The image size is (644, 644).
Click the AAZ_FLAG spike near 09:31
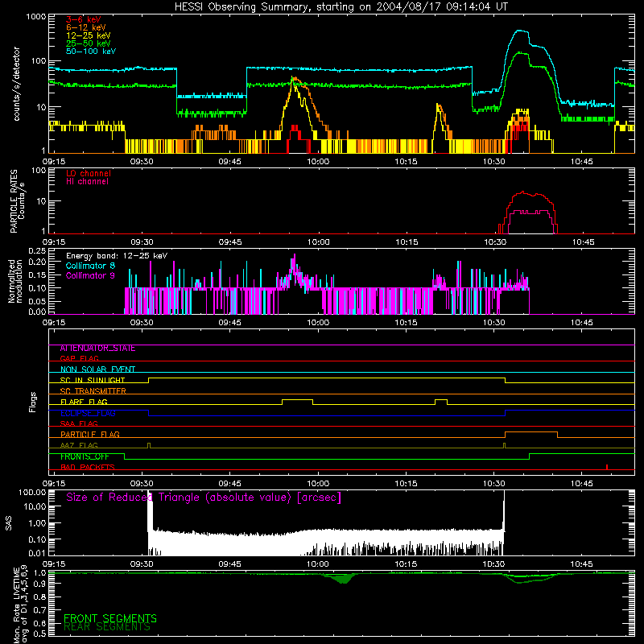click(x=149, y=445)
